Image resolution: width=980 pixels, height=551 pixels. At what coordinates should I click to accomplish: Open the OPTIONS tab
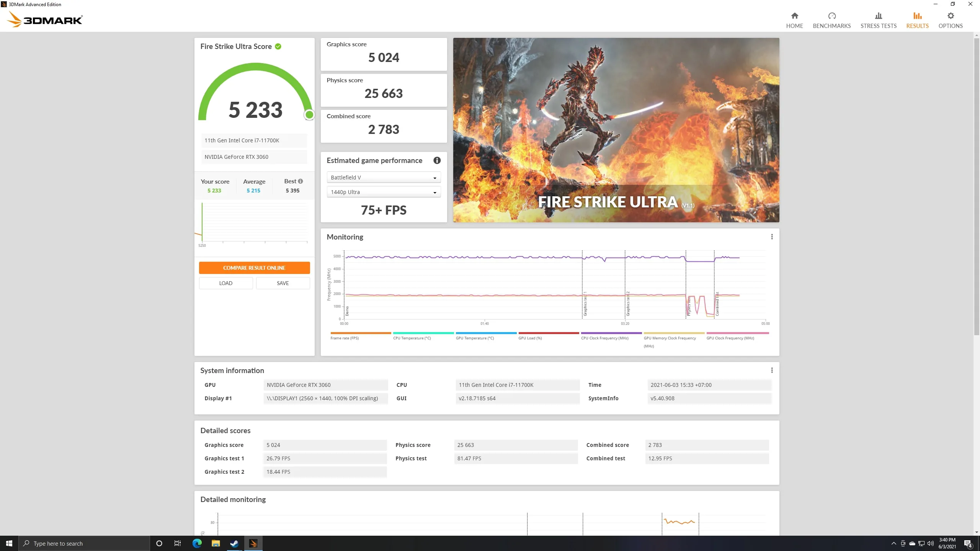(950, 20)
